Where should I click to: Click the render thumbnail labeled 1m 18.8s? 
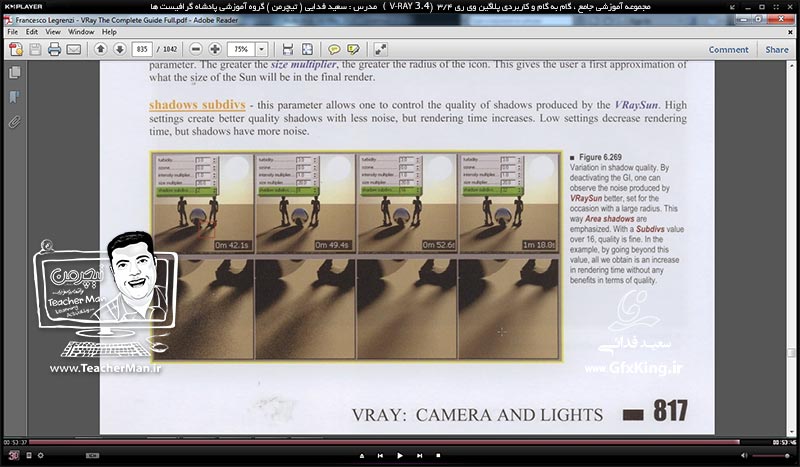(x=508, y=203)
